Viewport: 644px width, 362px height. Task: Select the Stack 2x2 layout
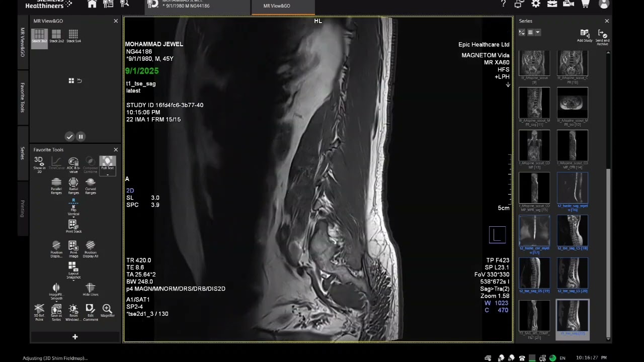click(x=56, y=36)
